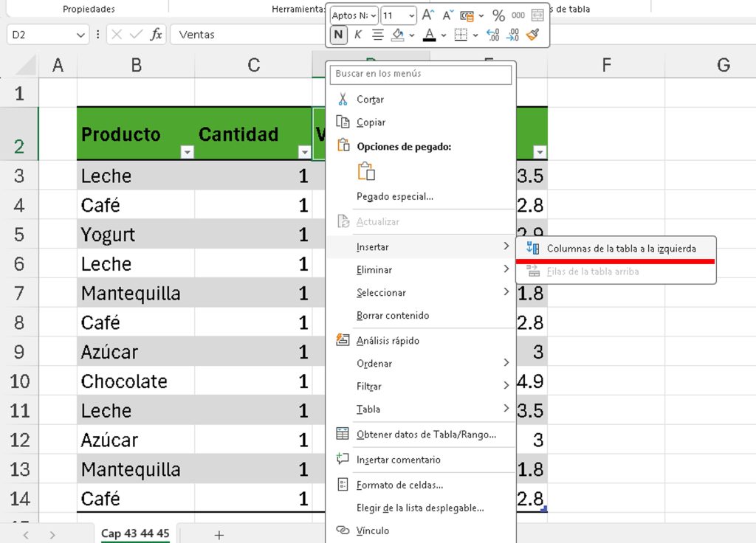Screen dimensions: 756x543
Task: Click the increase decimals icon
Action: click(x=493, y=35)
